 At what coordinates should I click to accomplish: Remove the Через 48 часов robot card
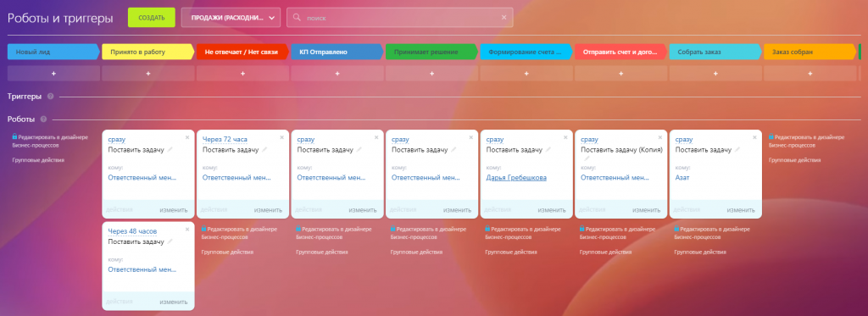(x=187, y=229)
